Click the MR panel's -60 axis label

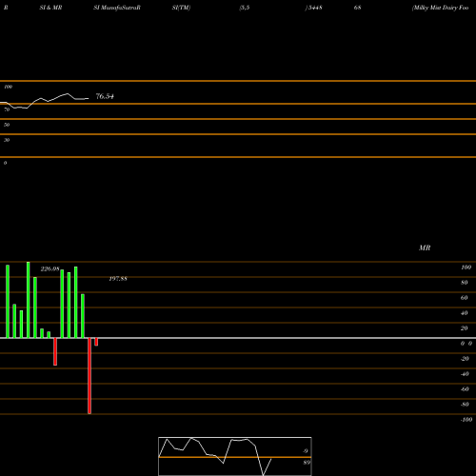point(465,389)
